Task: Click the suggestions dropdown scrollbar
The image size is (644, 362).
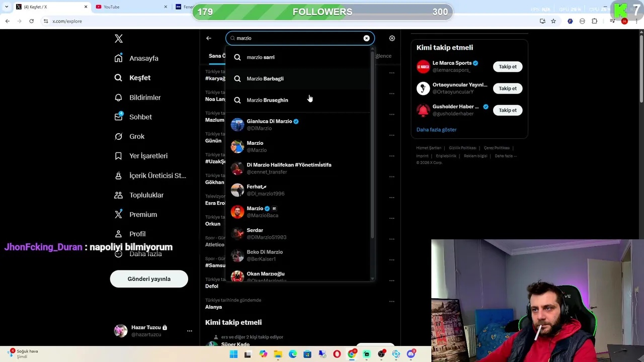Action: point(372,146)
